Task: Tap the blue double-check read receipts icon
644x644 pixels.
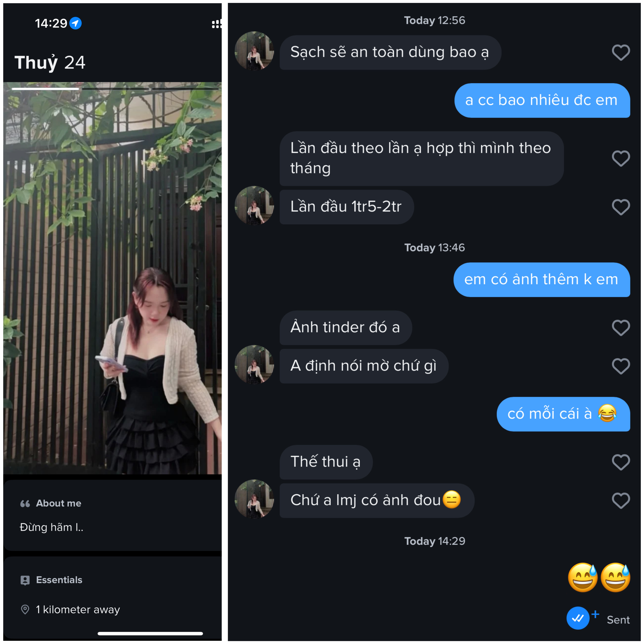Action: coord(578,618)
